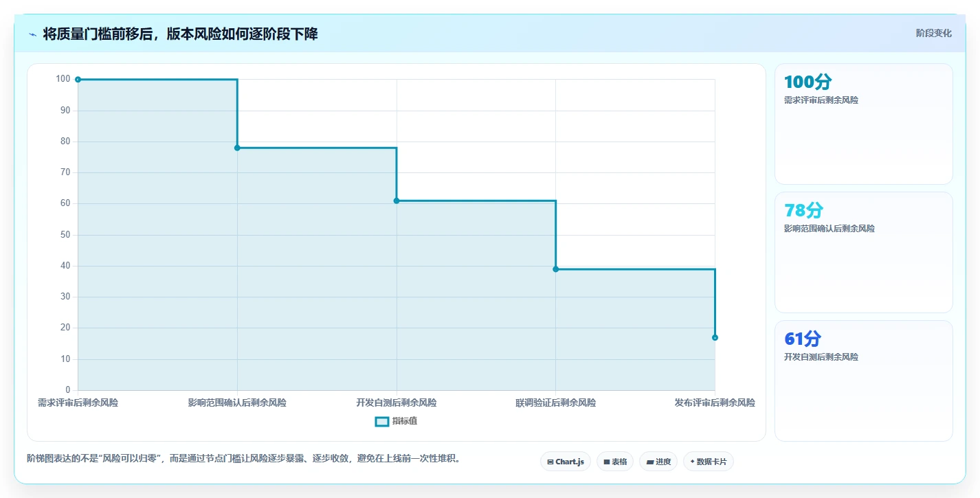Click the teal legend color box
Screen dimensions: 980x498
[382, 421]
